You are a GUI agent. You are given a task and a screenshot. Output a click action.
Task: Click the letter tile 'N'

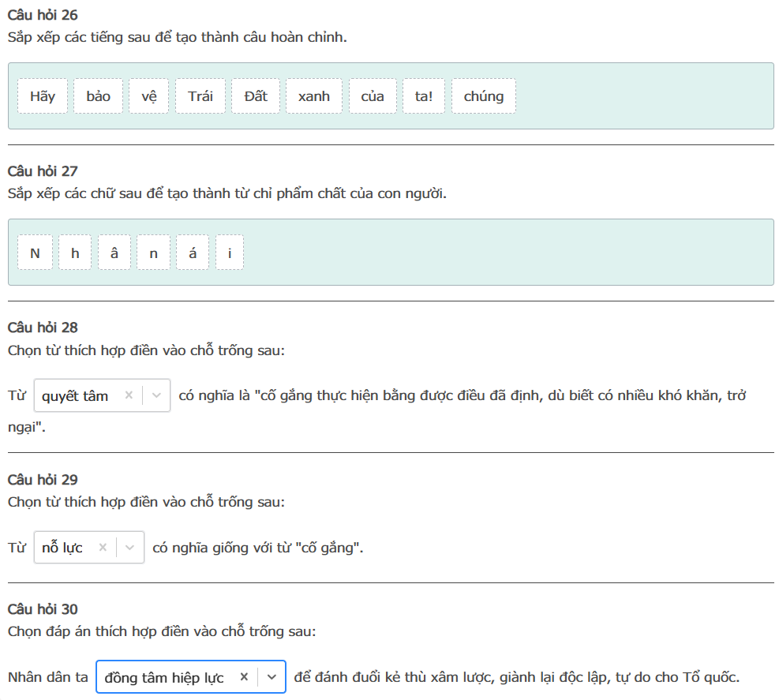click(35, 253)
